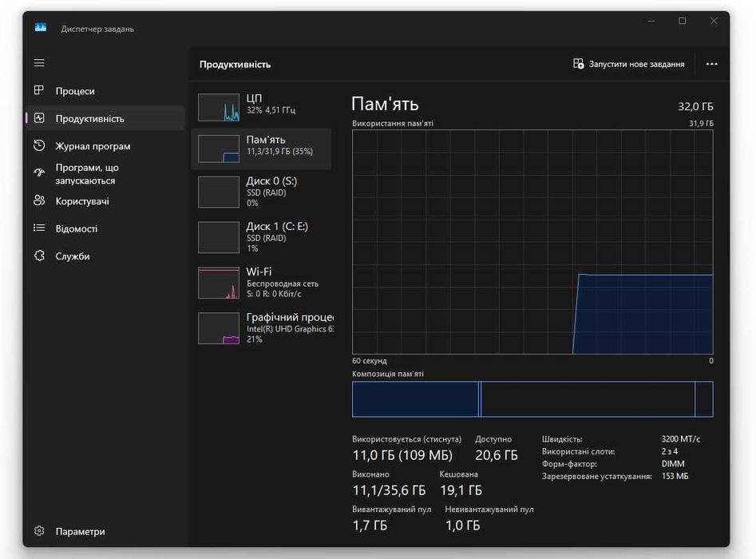Click the Відомості list icon
The image size is (756, 559).
39,228
